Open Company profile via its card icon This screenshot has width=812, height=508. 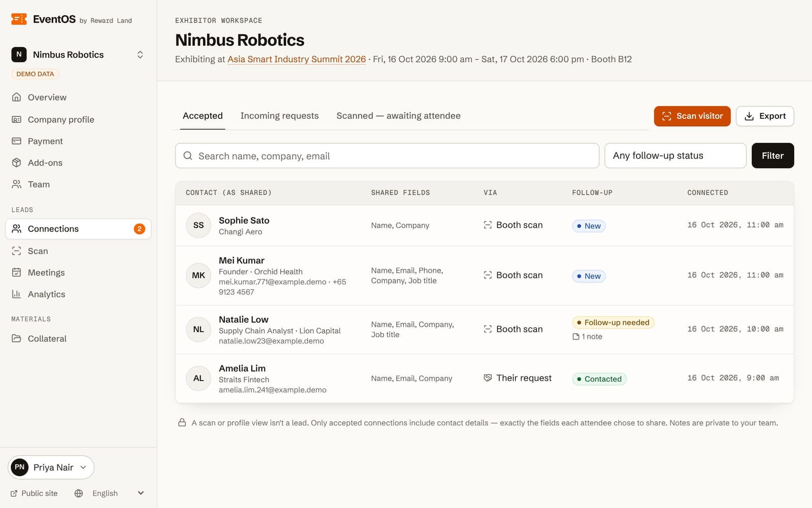click(x=17, y=119)
